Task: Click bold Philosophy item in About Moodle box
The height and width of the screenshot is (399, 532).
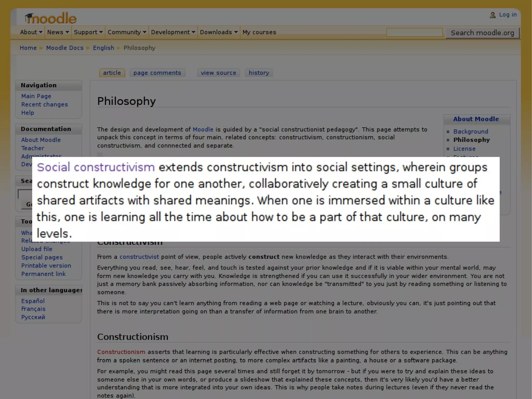Action: pos(471,140)
